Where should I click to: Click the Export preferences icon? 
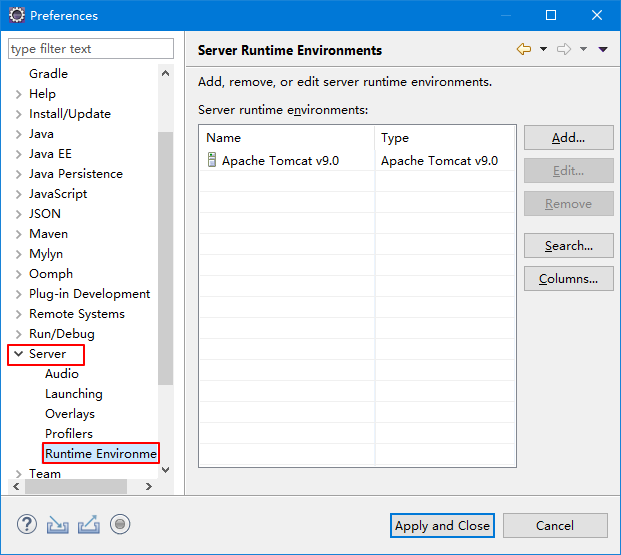tap(89, 524)
